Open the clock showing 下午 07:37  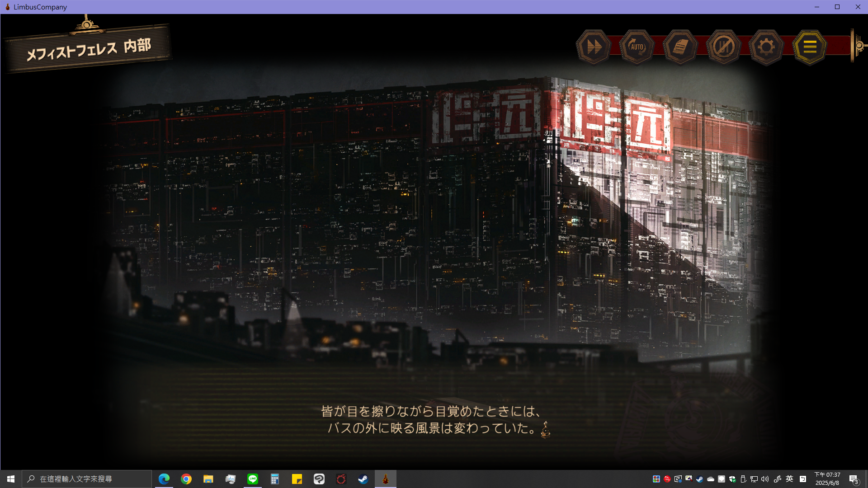(x=827, y=479)
